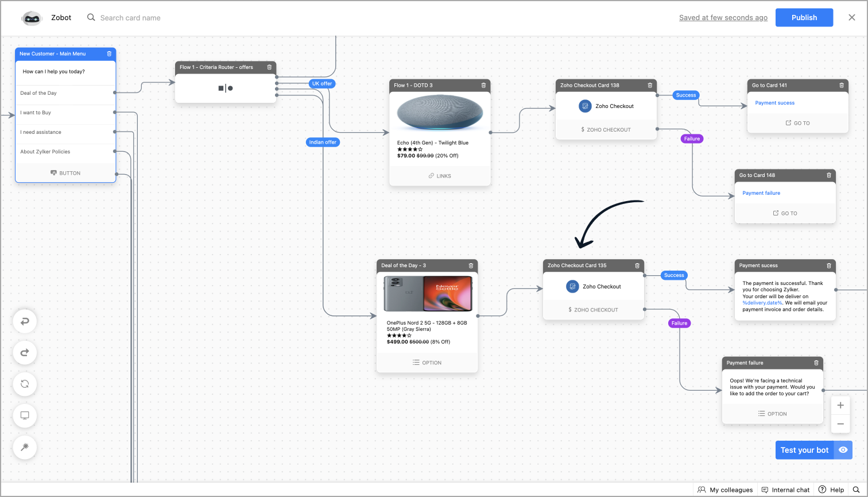
Task: Zoom in with the plus button
Action: pos(840,405)
